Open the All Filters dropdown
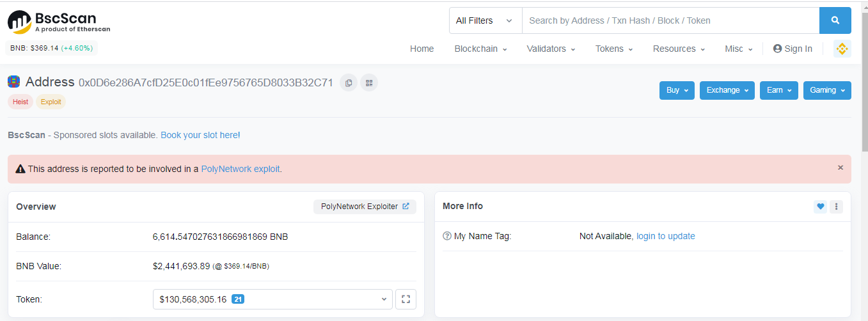868x321 pixels. [x=485, y=20]
